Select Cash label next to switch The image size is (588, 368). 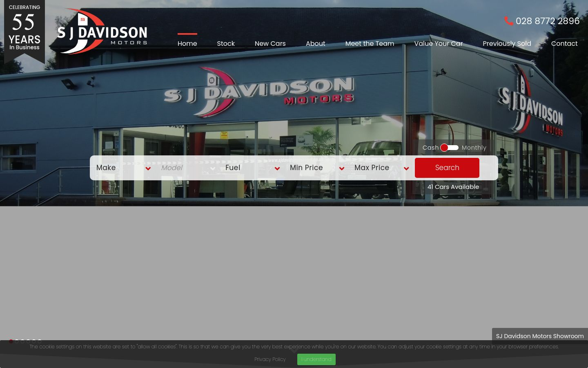(x=430, y=148)
